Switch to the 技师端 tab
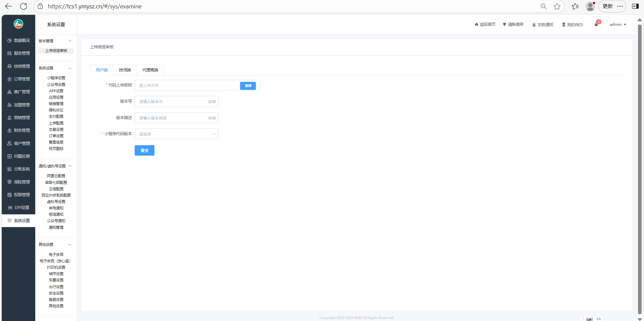644x321 pixels. click(125, 70)
